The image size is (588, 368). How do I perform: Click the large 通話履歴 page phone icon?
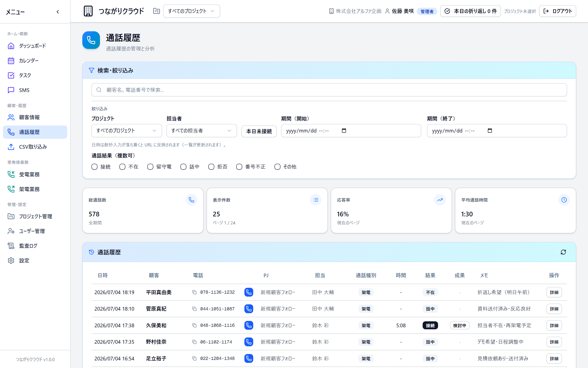[x=91, y=40]
